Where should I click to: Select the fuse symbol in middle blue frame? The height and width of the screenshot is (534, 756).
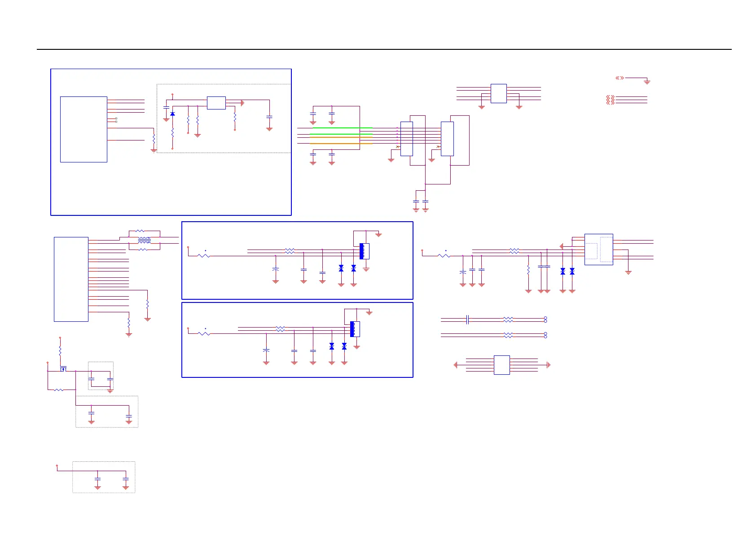[x=204, y=256]
